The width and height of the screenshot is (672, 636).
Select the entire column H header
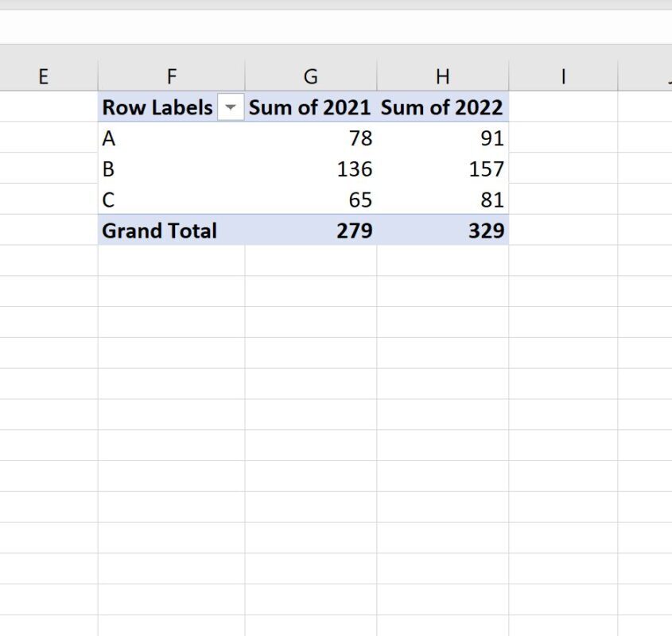tap(443, 76)
